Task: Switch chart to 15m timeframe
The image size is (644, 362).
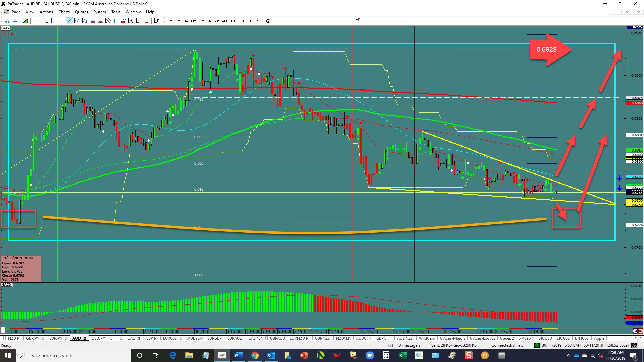Action: pos(201,21)
